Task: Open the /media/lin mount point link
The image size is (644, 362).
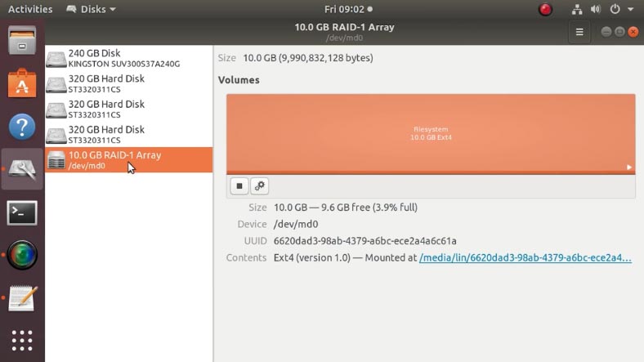Action: [x=525, y=258]
